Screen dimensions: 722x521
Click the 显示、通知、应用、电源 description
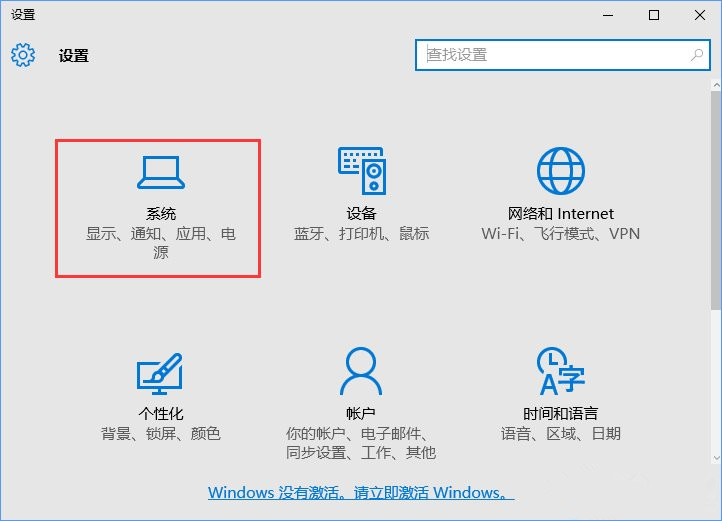[161, 243]
